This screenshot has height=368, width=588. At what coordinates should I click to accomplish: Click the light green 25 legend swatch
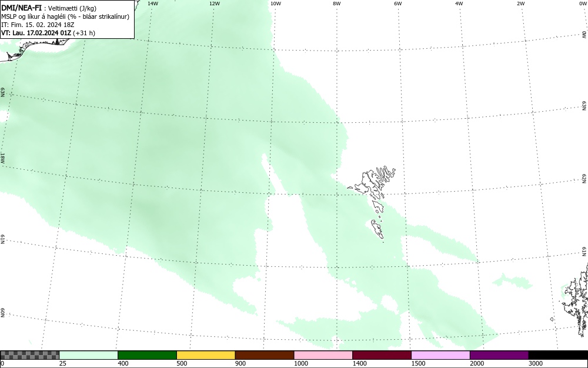click(89, 355)
